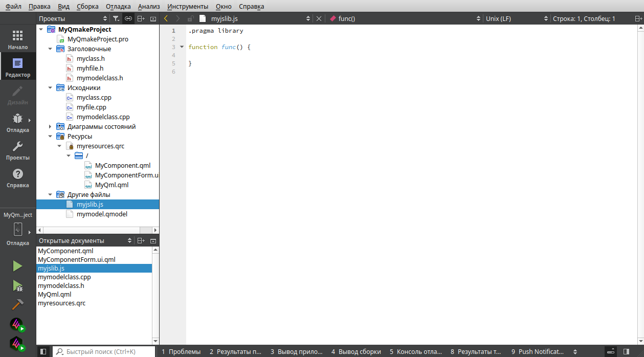Open Проекты mode with the wrench icon
Screen dimensions: 644x357
pyautogui.click(x=18, y=150)
